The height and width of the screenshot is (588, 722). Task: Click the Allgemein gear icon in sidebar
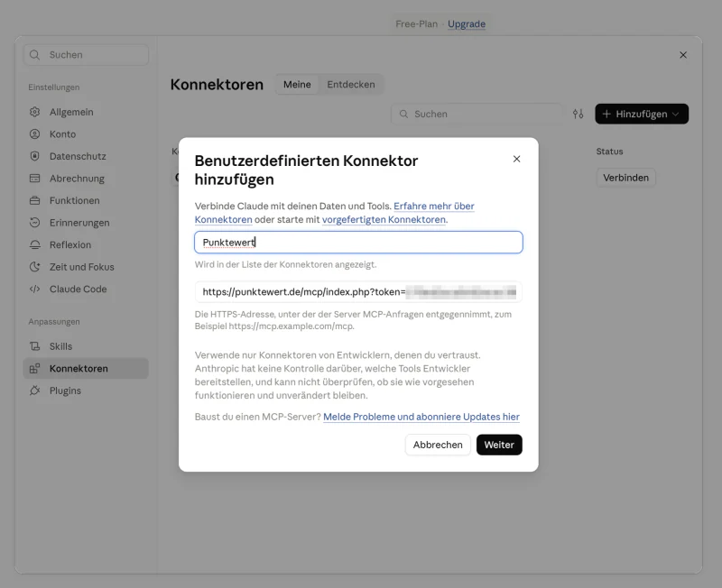coord(34,112)
